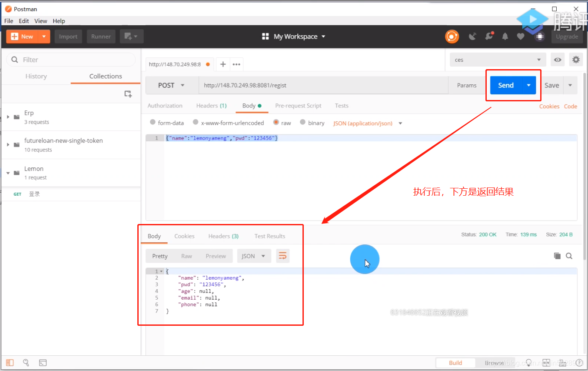Open the View menu

pos(41,21)
